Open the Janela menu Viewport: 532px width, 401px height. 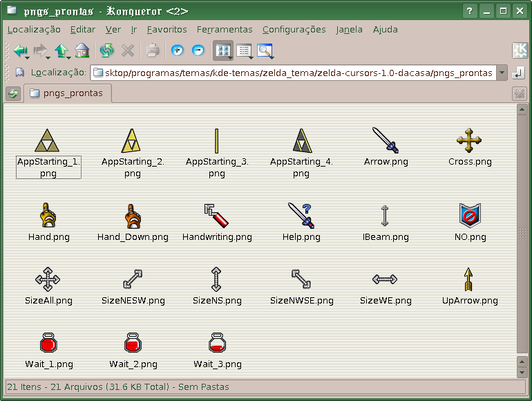point(349,30)
